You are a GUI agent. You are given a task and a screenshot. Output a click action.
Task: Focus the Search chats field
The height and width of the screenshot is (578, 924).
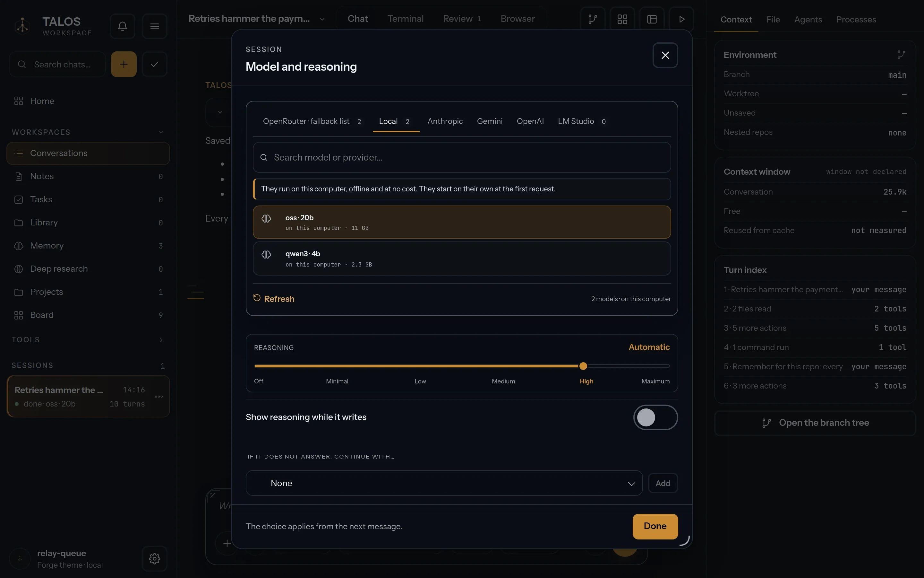[x=57, y=64]
